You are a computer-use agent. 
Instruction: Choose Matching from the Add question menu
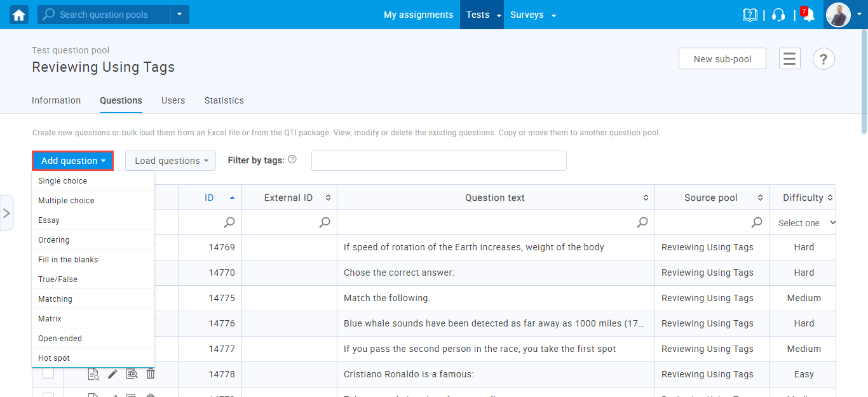pyautogui.click(x=55, y=299)
